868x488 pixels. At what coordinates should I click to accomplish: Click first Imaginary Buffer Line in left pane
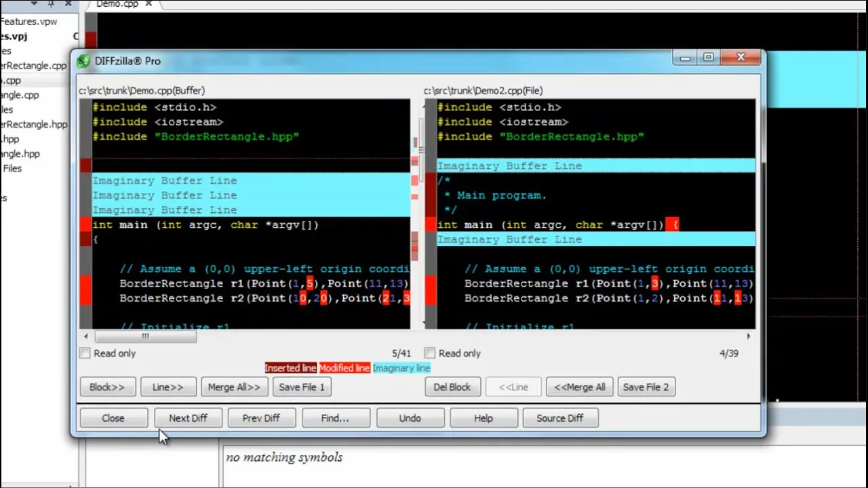point(251,180)
